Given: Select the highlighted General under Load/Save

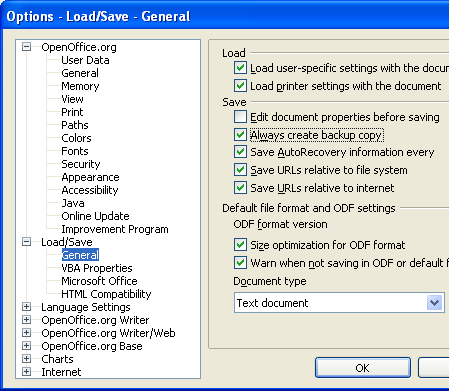Looking at the screenshot, I should coord(80,255).
